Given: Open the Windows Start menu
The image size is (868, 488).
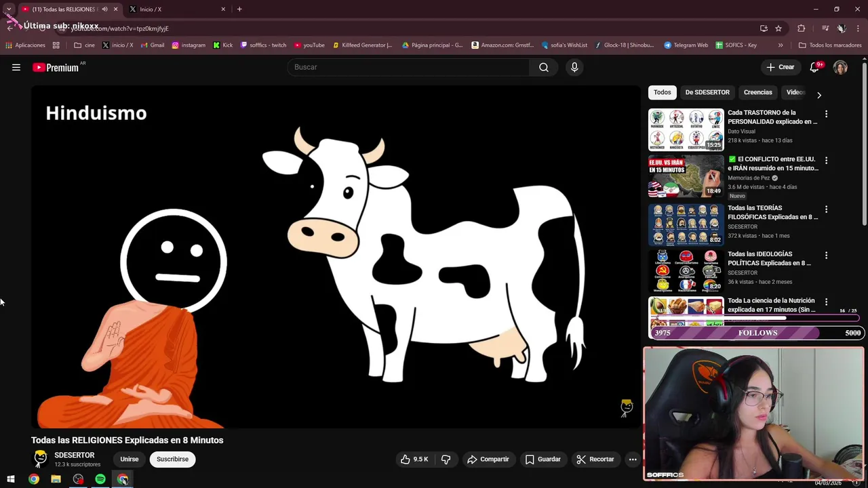Looking at the screenshot, I should [x=11, y=479].
